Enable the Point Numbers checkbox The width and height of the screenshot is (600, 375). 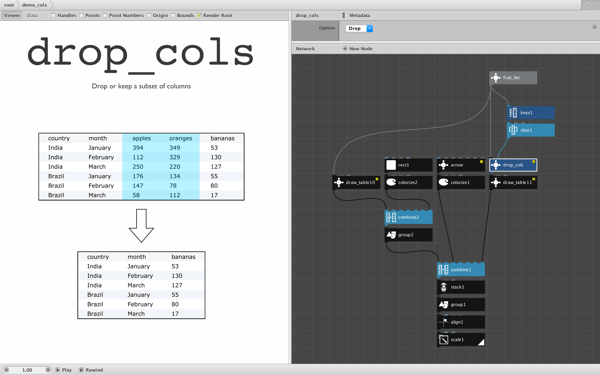click(105, 15)
